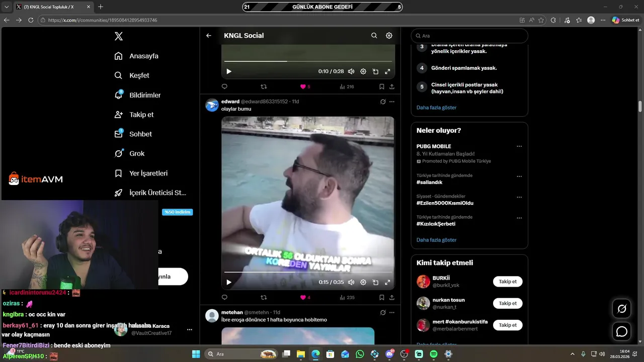This screenshot has height=362, width=644.
Task: Open the floating Grok button
Action: [x=622, y=309]
